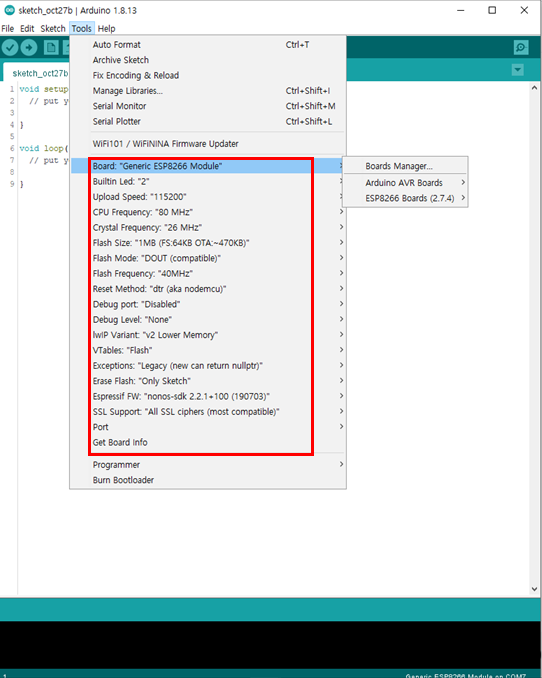Expand the Port submenu

click(x=208, y=427)
